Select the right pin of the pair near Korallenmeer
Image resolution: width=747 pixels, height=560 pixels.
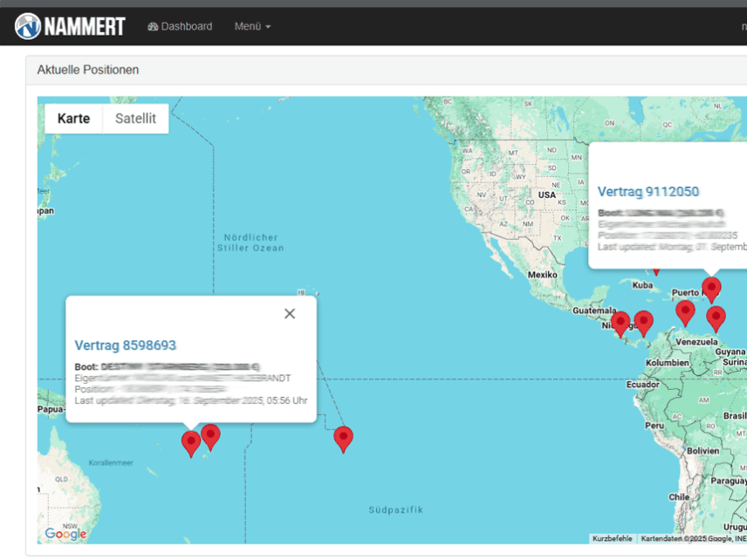click(210, 435)
